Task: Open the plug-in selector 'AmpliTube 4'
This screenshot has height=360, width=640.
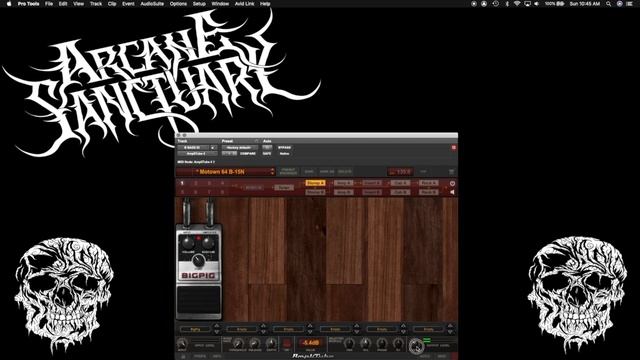Action: (x=197, y=153)
